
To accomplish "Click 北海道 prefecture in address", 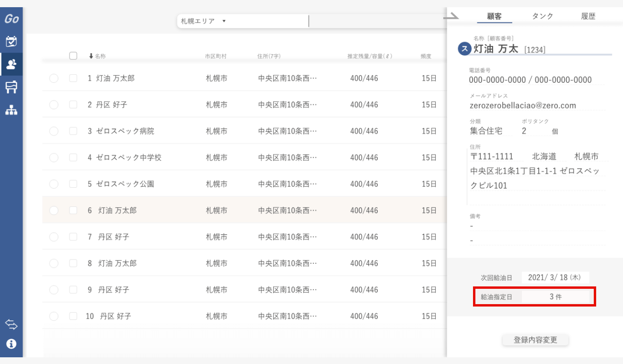I will [544, 157].
